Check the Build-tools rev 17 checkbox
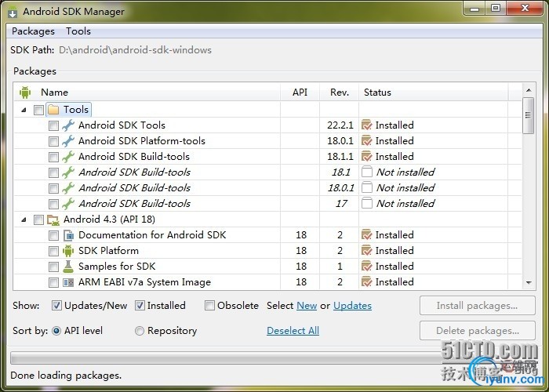The height and width of the screenshot is (392, 549). click(53, 204)
